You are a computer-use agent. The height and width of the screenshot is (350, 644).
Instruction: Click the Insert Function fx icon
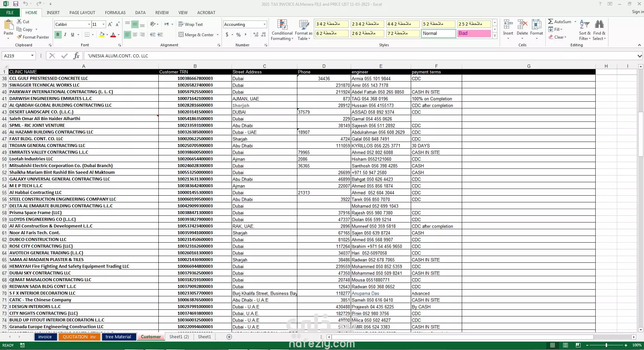coord(77,56)
